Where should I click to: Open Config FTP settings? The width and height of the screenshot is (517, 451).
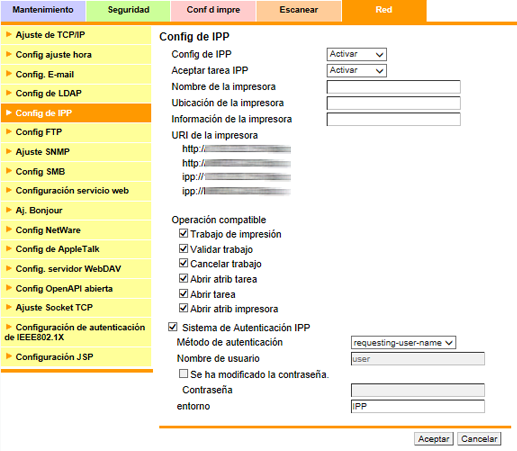pos(76,132)
